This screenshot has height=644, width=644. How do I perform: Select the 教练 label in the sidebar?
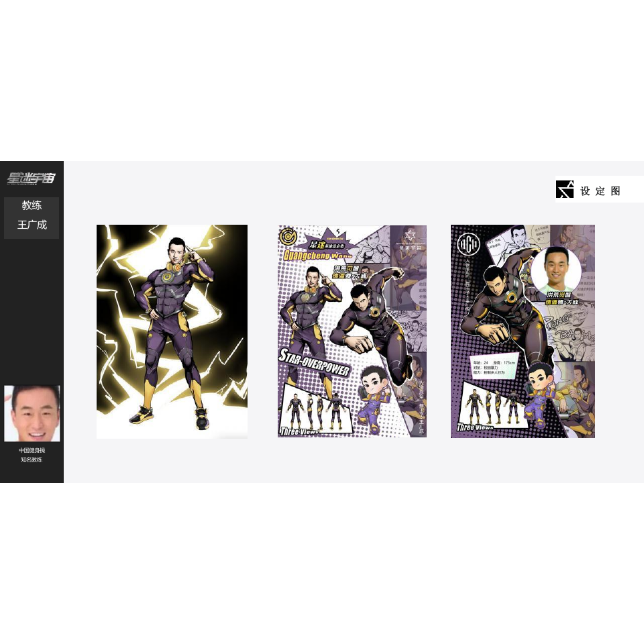click(x=32, y=205)
